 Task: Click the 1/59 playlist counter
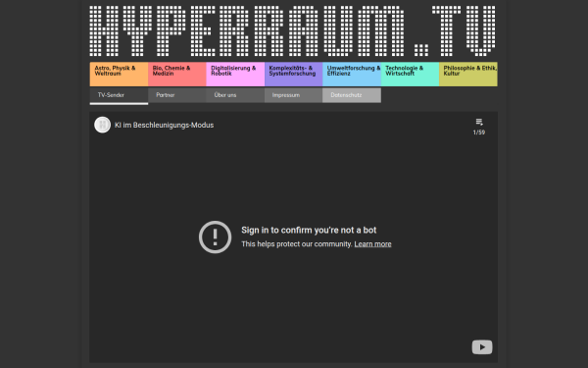479,132
